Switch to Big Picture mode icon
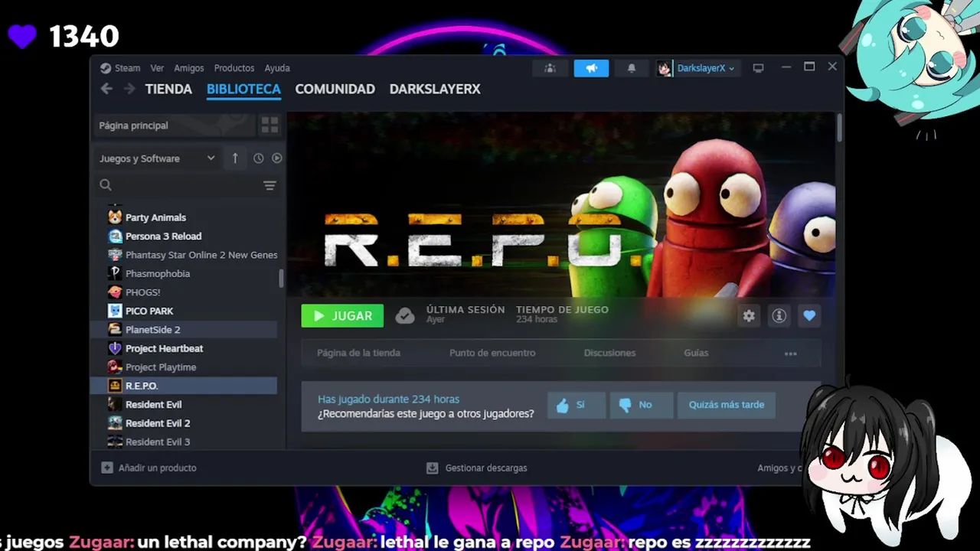The height and width of the screenshot is (551, 980). pyautogui.click(x=758, y=68)
